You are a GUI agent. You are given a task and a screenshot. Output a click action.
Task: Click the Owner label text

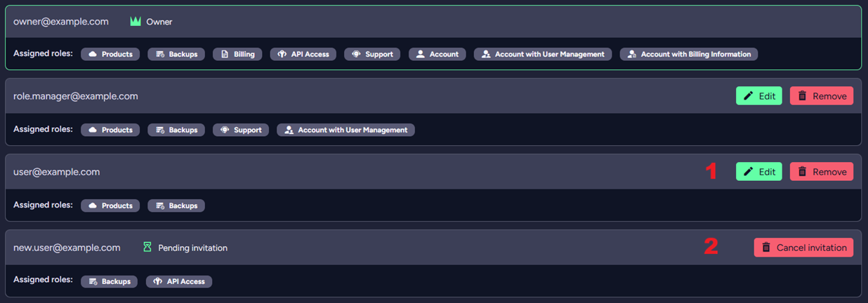tap(159, 22)
